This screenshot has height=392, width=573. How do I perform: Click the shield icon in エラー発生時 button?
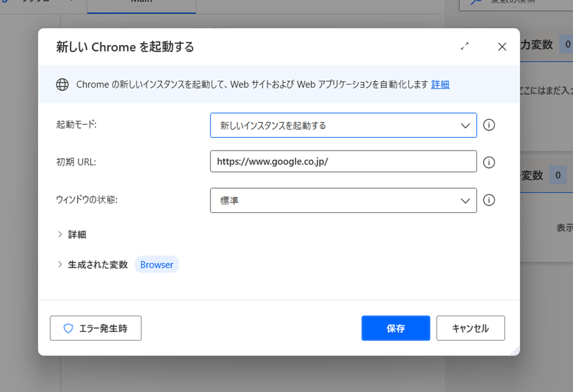(x=68, y=328)
